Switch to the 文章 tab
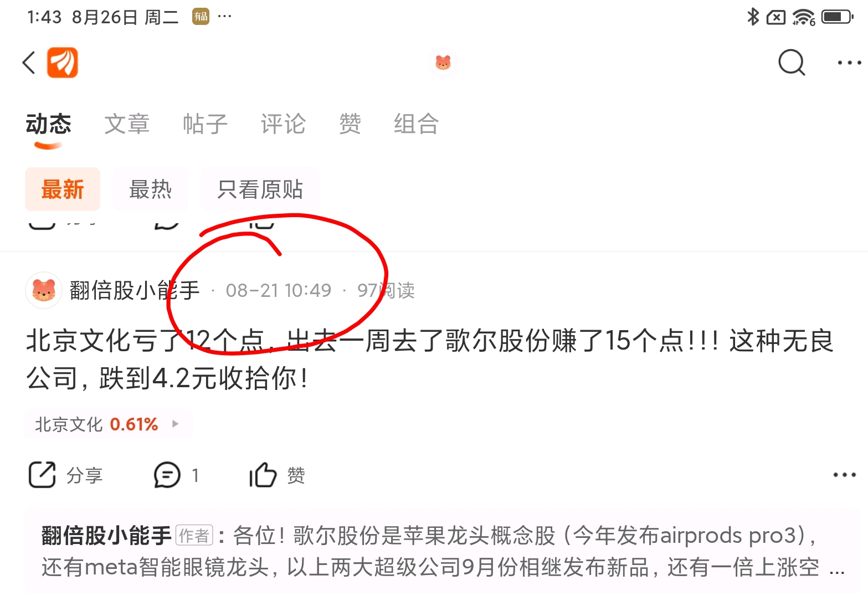This screenshot has height=611, width=868. click(x=127, y=124)
